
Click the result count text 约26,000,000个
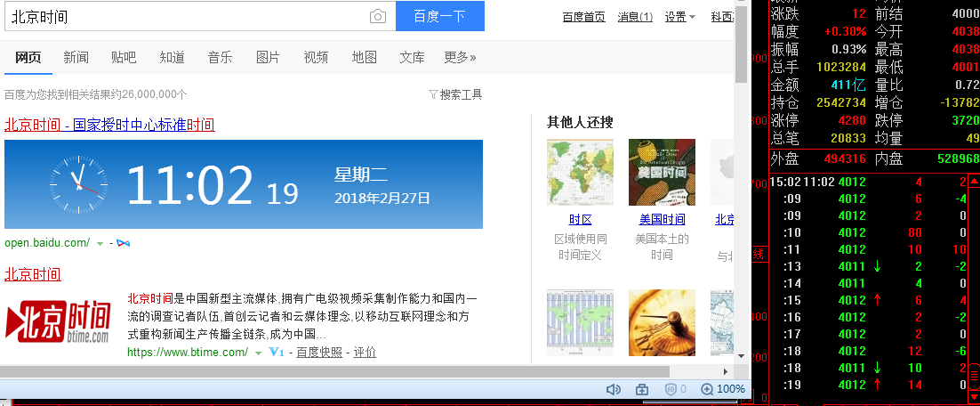pyautogui.click(x=147, y=94)
